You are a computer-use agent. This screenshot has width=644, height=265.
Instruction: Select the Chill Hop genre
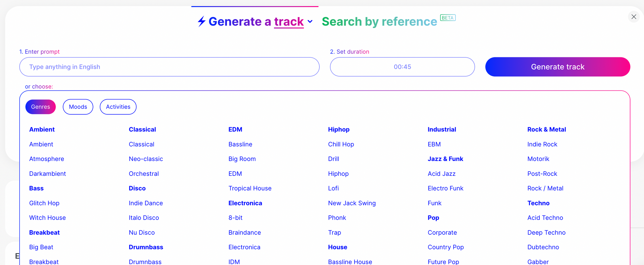341,145
